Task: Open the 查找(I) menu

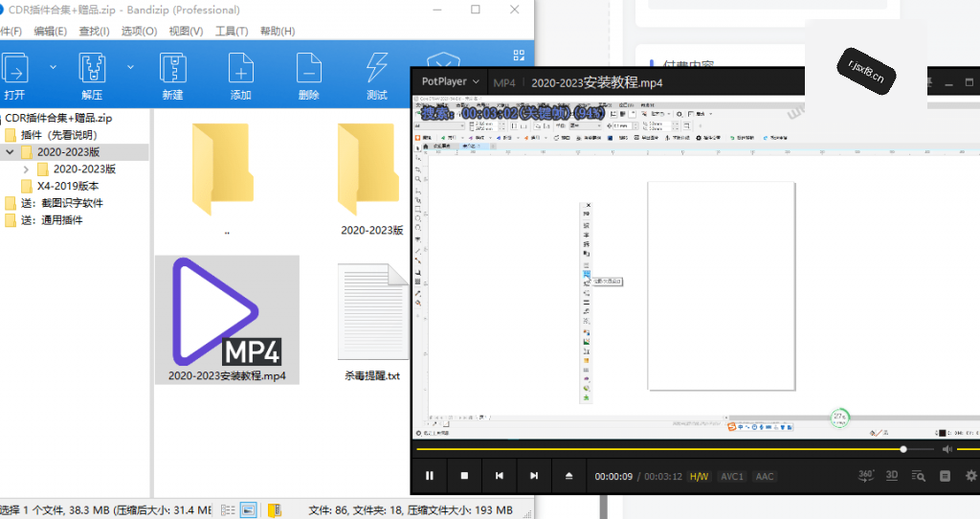Action: 94,32
